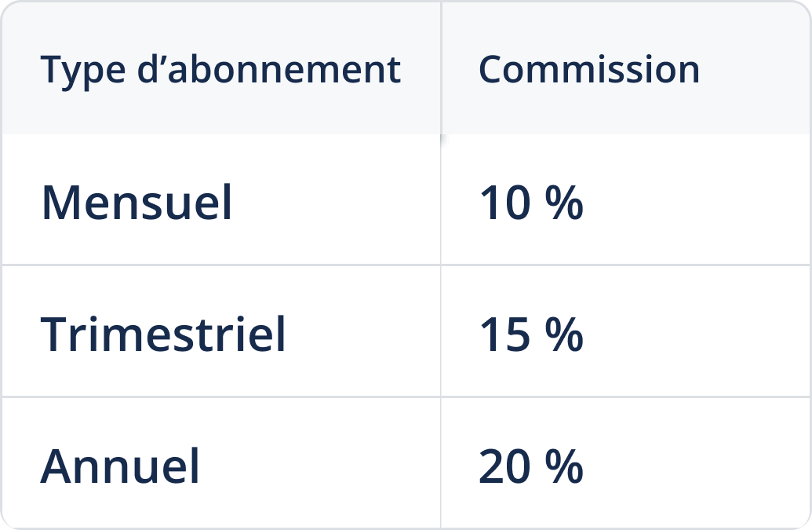This screenshot has width=812, height=530.
Task: Click the divider between the two column headers
Action: click(x=441, y=69)
